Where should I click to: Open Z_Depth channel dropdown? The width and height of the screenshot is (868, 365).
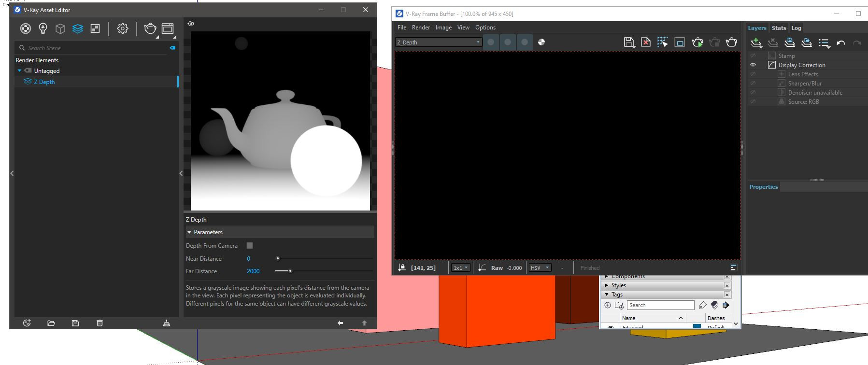(x=439, y=42)
